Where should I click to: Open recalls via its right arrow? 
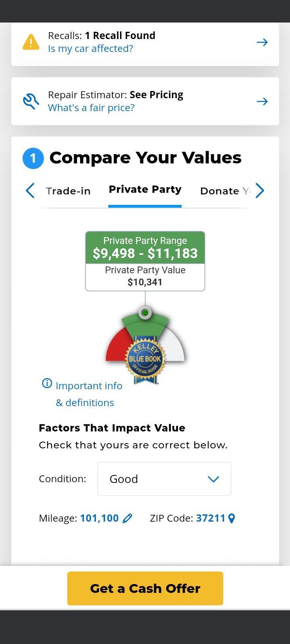click(262, 42)
